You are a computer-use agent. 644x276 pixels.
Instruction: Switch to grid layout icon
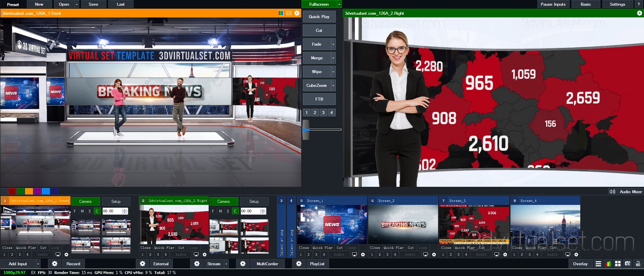coord(618,264)
